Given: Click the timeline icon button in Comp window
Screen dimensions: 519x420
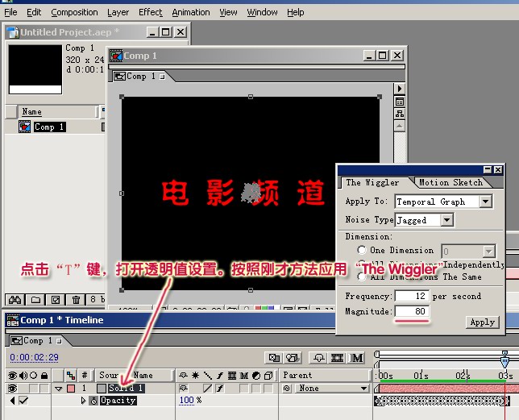Looking at the screenshot, I should [400, 102].
